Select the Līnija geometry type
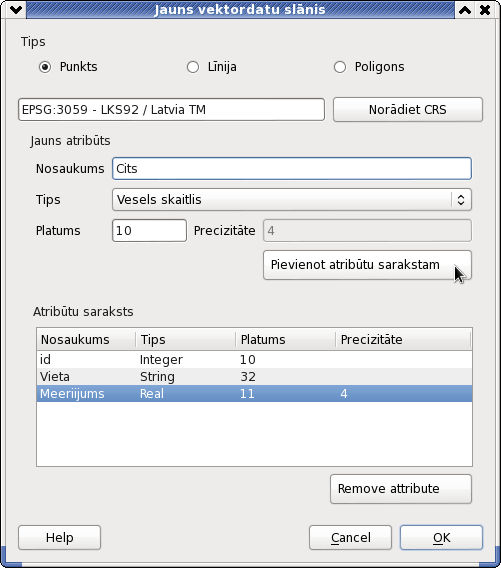 [193, 67]
